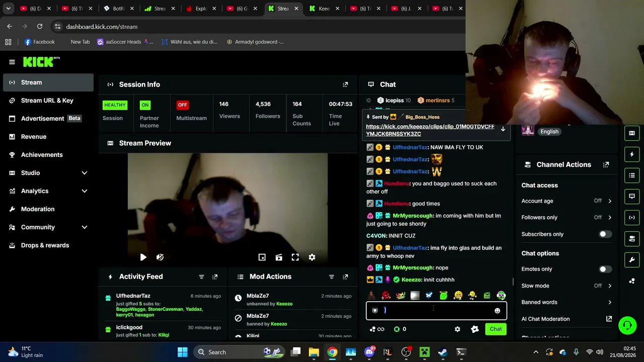
Task: Open the pinned kick.com clip link
Action: coord(430,130)
